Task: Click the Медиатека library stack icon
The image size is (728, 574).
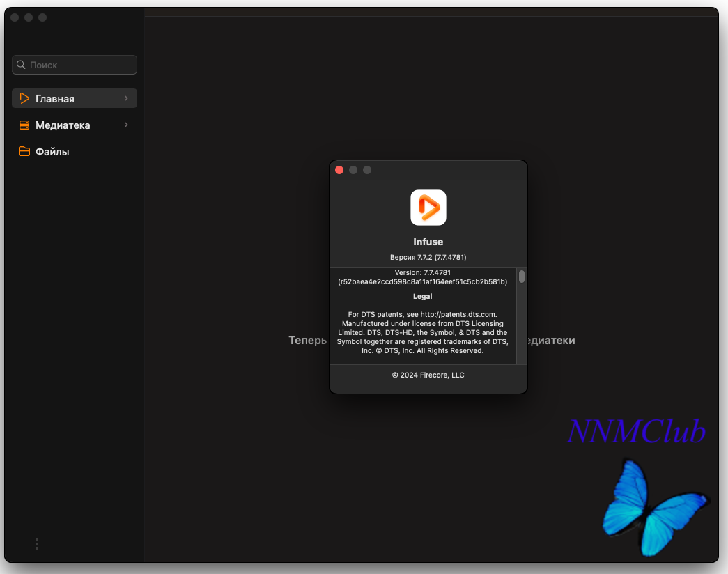Action: tap(24, 125)
